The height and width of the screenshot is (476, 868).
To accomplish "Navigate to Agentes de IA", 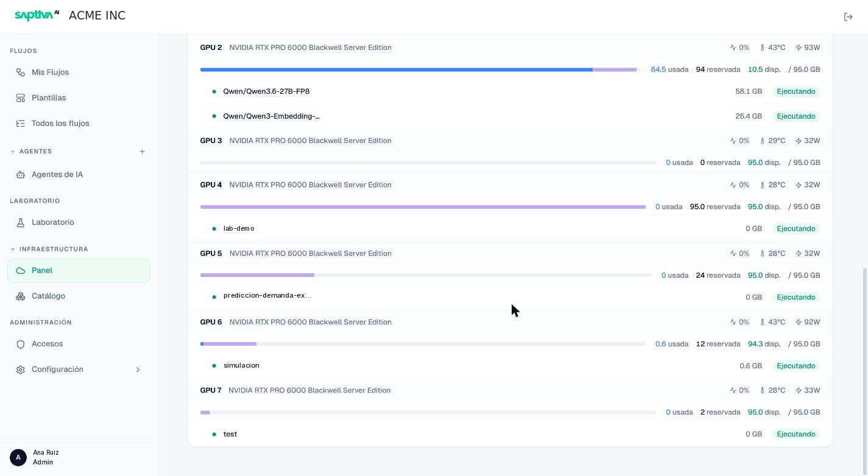I will click(x=79, y=175).
